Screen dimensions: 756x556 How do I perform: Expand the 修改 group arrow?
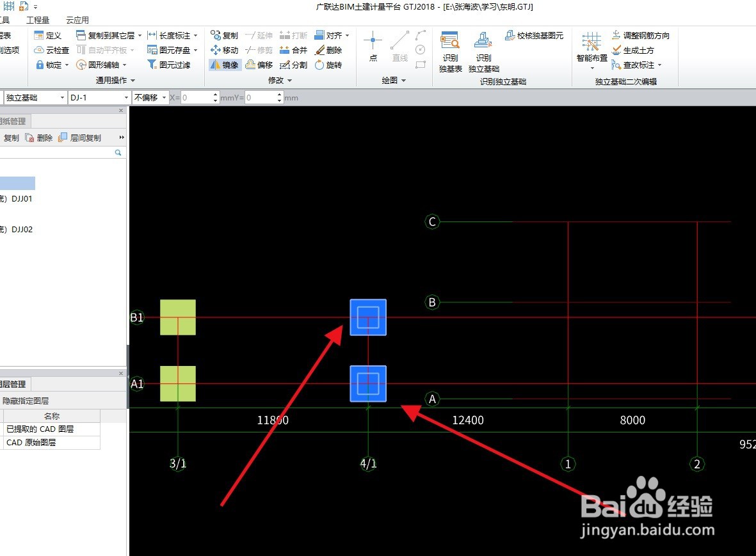pos(290,81)
